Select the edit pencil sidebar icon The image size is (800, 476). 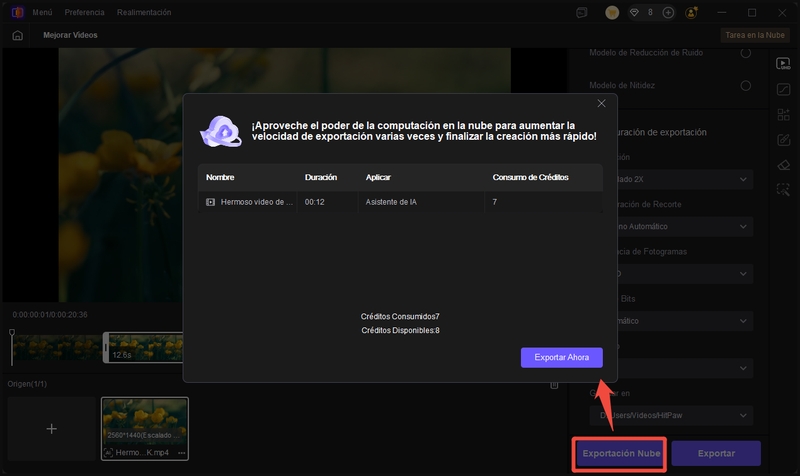[x=783, y=140]
